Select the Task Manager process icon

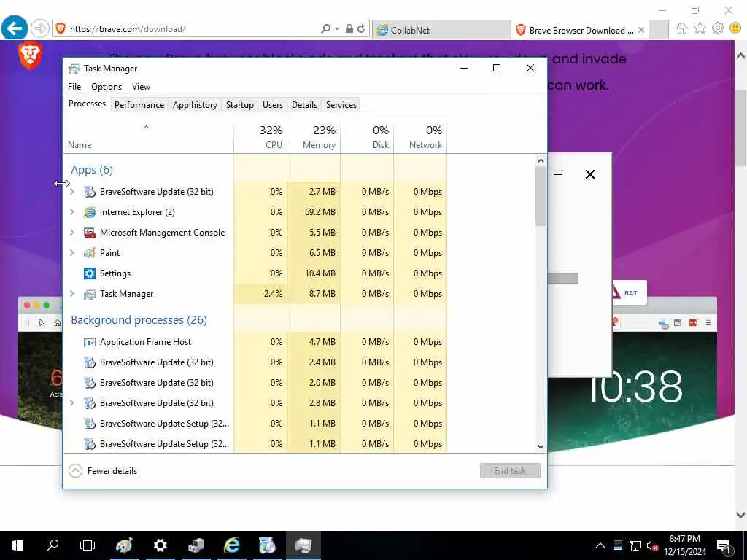coord(90,294)
